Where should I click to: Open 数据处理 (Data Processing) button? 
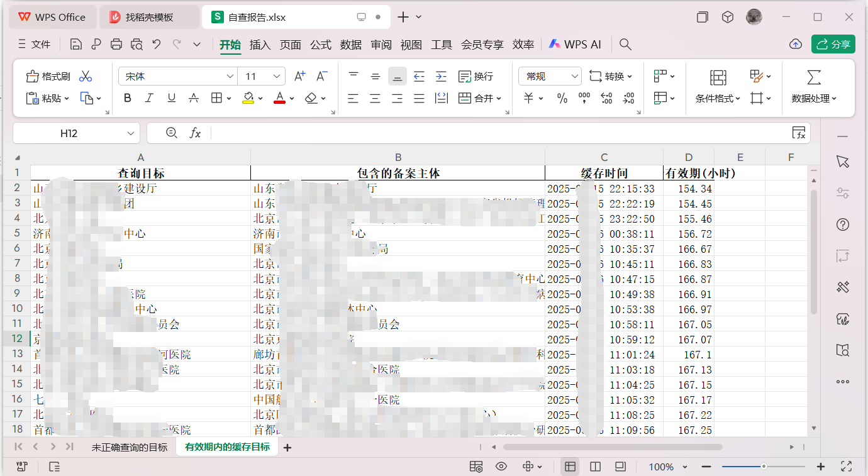coord(814,99)
